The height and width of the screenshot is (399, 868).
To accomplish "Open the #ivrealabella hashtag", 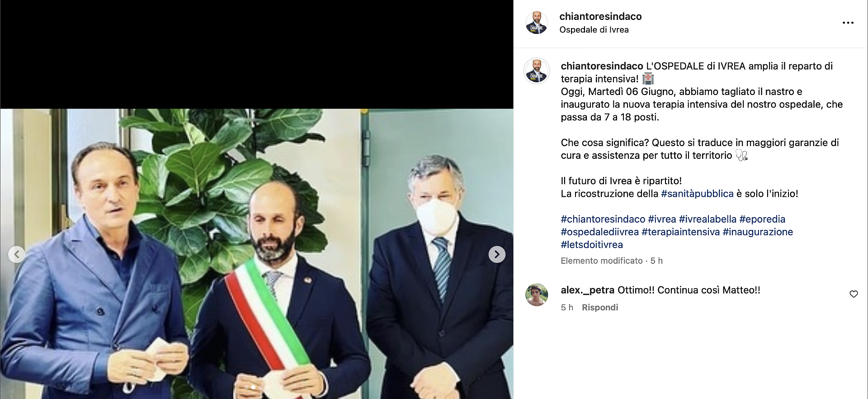I will click(x=708, y=219).
